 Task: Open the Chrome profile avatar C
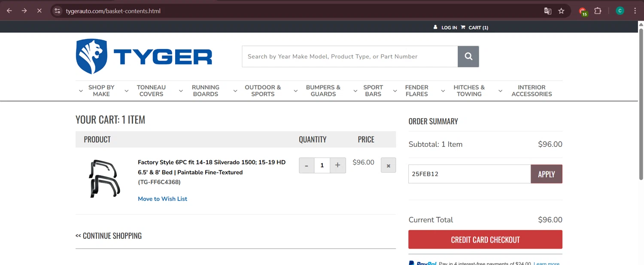[620, 11]
